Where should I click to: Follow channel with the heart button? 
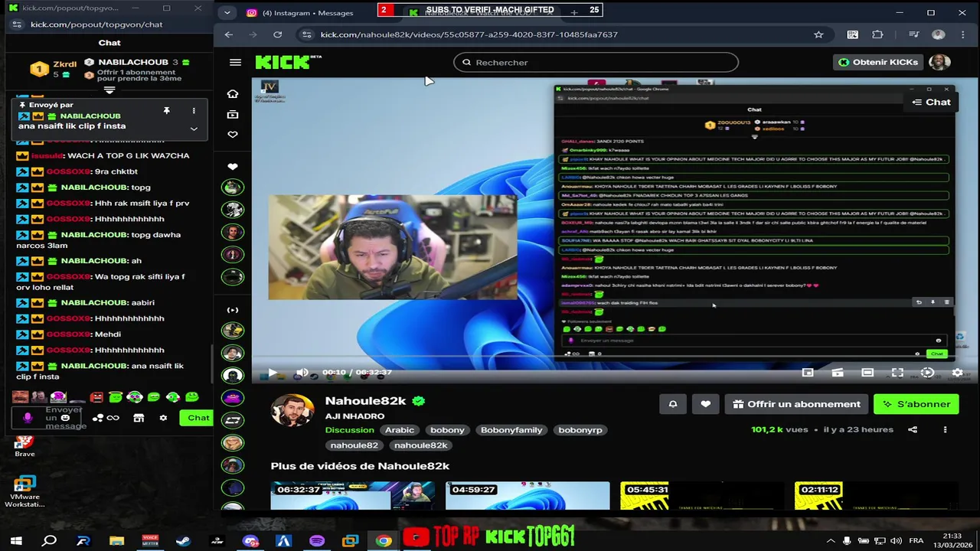coord(705,404)
